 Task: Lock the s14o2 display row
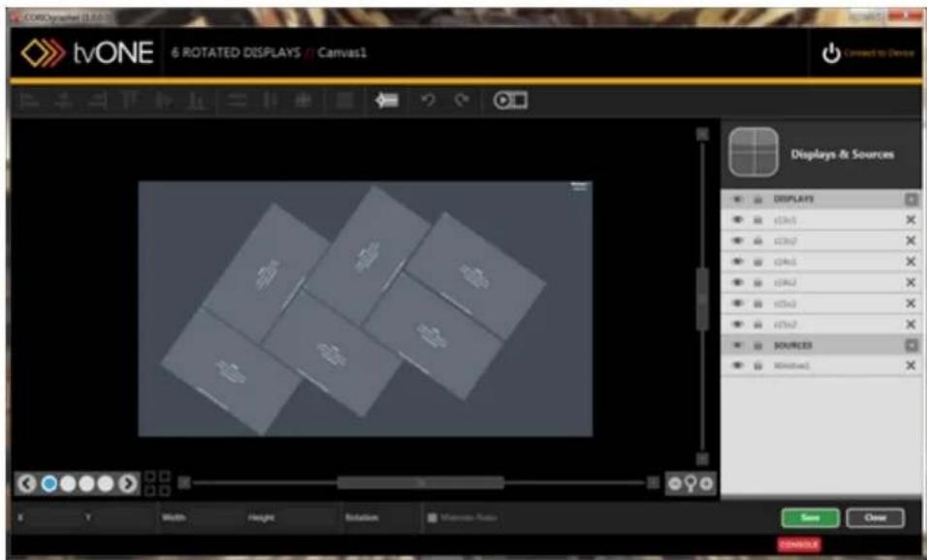[757, 283]
